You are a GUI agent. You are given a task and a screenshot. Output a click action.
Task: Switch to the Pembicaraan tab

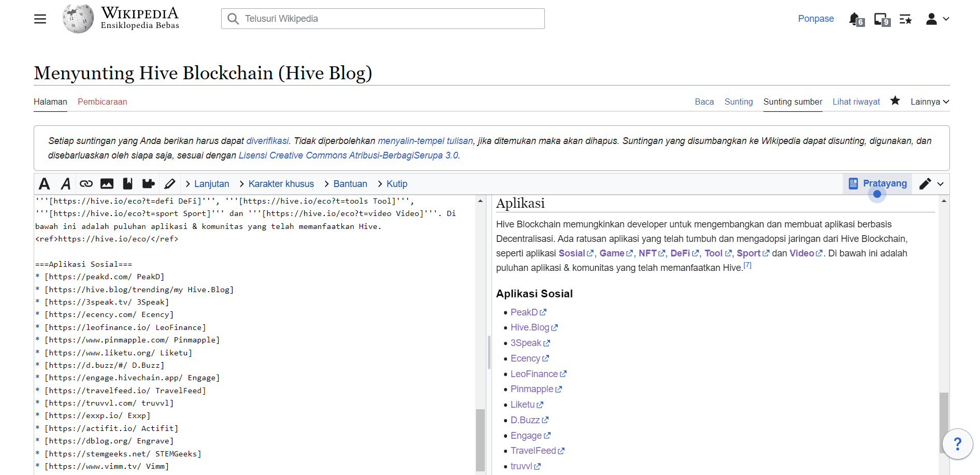click(102, 102)
